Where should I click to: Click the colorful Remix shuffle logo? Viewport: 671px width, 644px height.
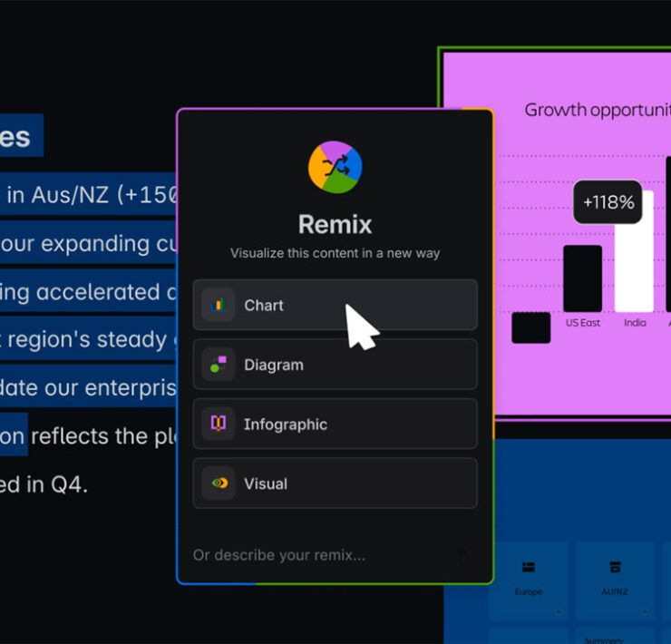click(x=335, y=167)
